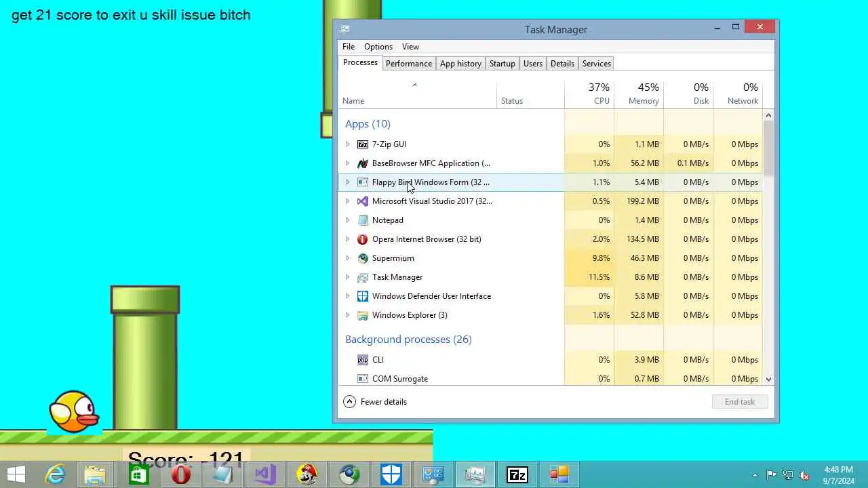This screenshot has height=488, width=868.
Task: Expand the Task Manager process group
Action: click(348, 277)
